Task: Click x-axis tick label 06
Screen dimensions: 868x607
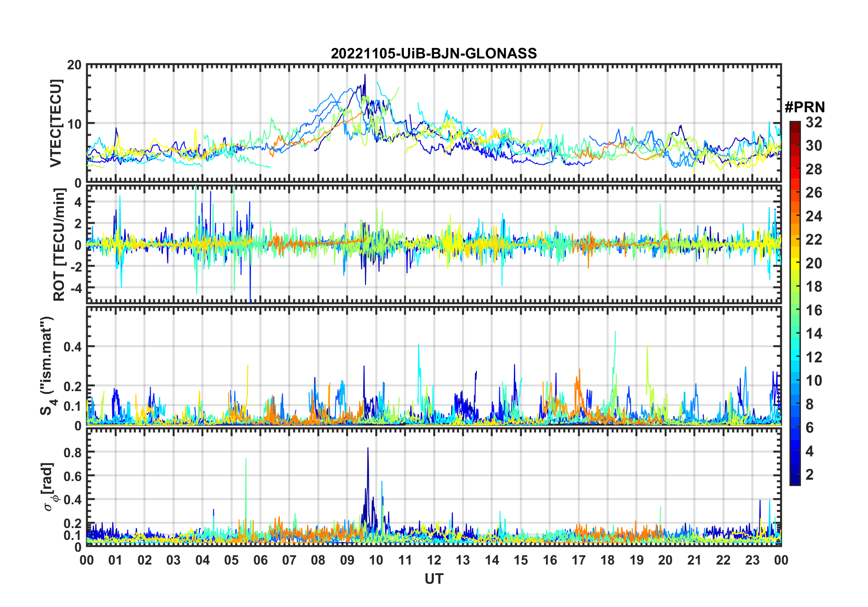Action: [260, 560]
